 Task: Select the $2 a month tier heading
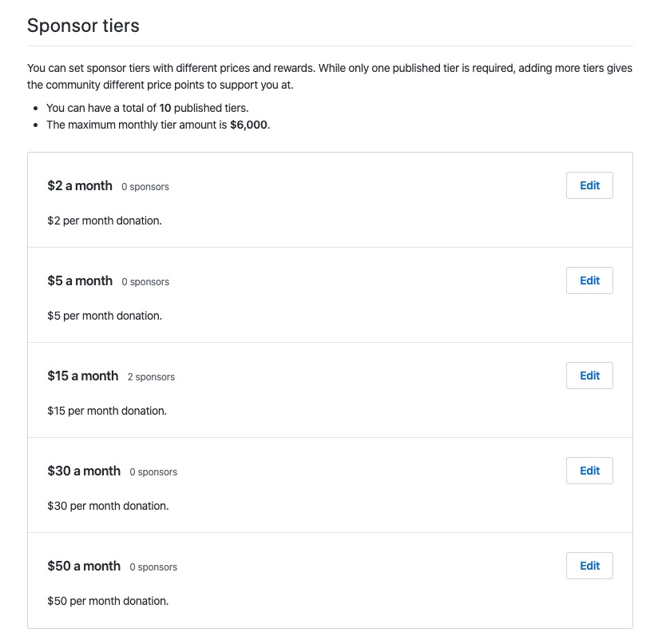[80, 185]
